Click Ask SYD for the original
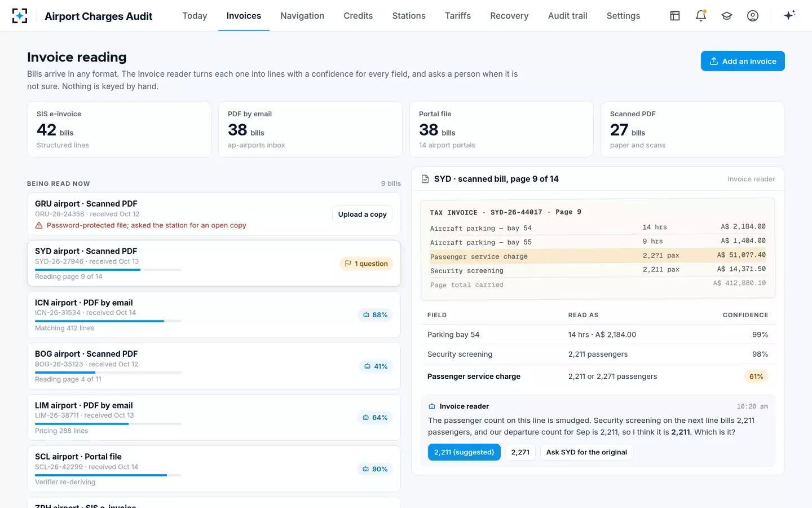This screenshot has height=508, width=812. [586, 452]
